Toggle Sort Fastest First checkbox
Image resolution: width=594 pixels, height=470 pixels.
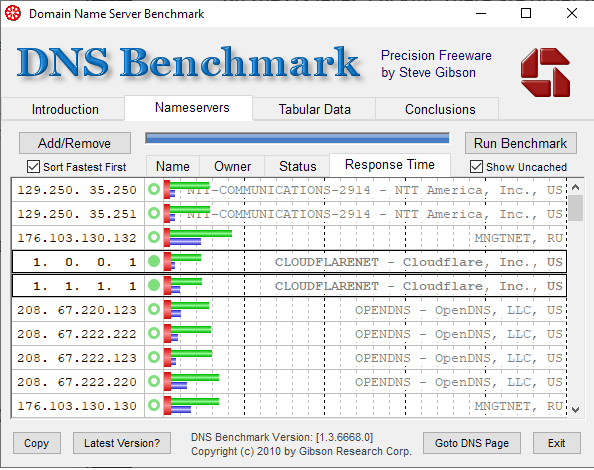(33, 167)
